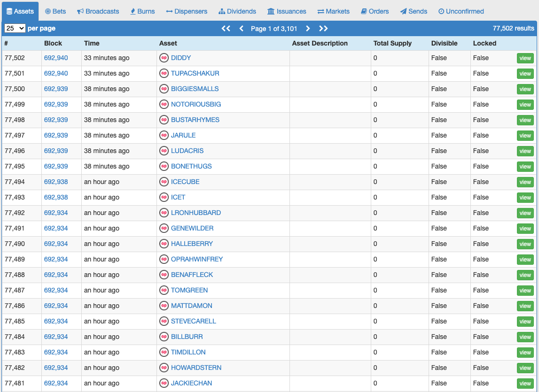Image resolution: width=539 pixels, height=392 pixels.
Task: Click the BONETHUGS asset icon
Action: [164, 166]
